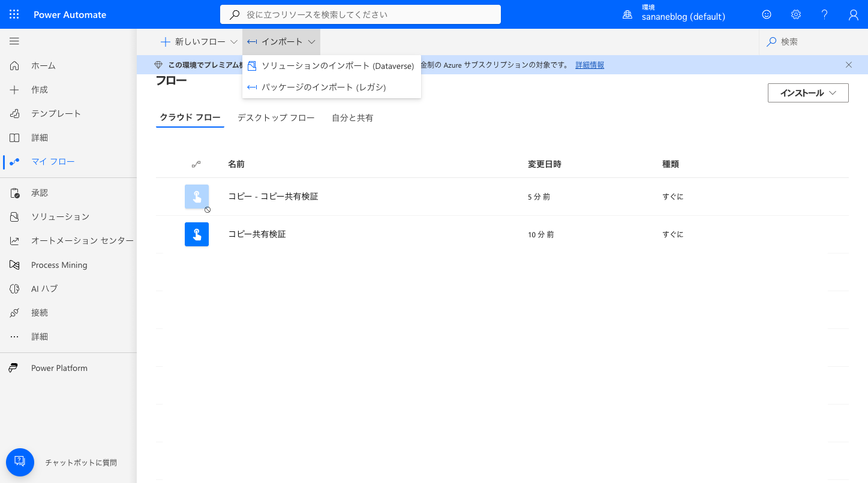Click the Home (ホーム) house icon
The width and height of the screenshot is (868, 483).
click(x=14, y=65)
